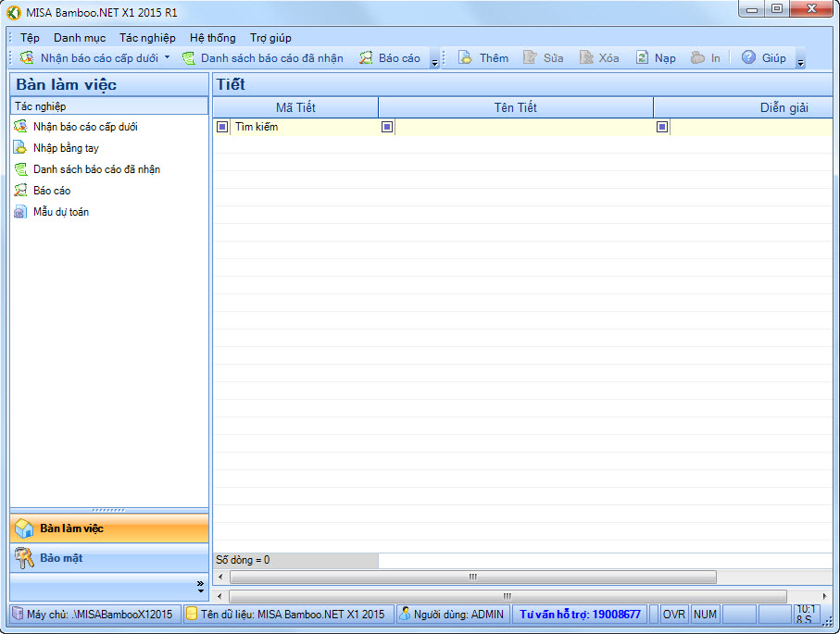This screenshot has height=634, width=840.
Task: Open the Hệ thống menu
Action: [213, 37]
